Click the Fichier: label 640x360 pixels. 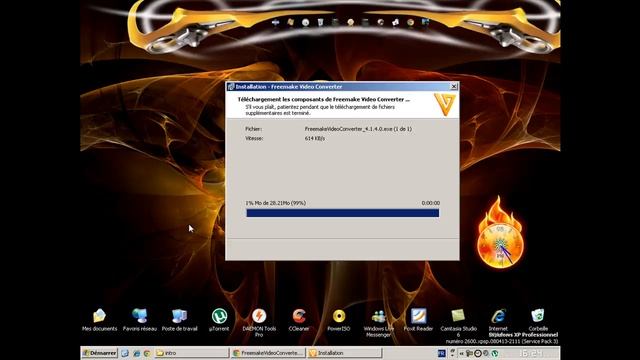253,129
